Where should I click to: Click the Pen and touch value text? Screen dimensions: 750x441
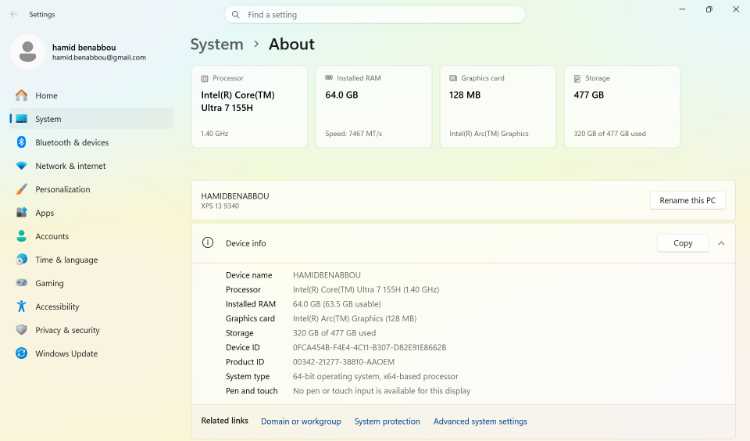[381, 391]
